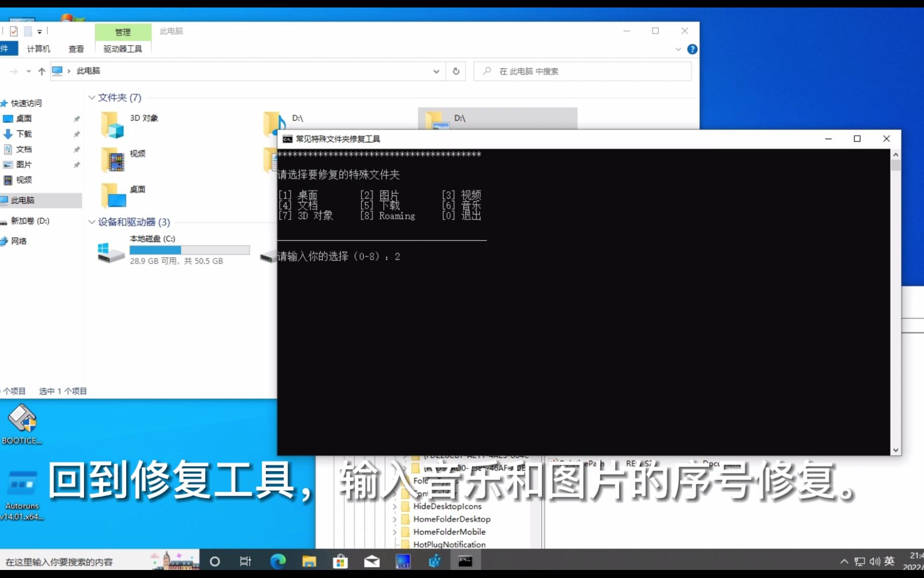Select 视频 in the navigation pane
Screen dimensions: 924x578
pos(24,180)
